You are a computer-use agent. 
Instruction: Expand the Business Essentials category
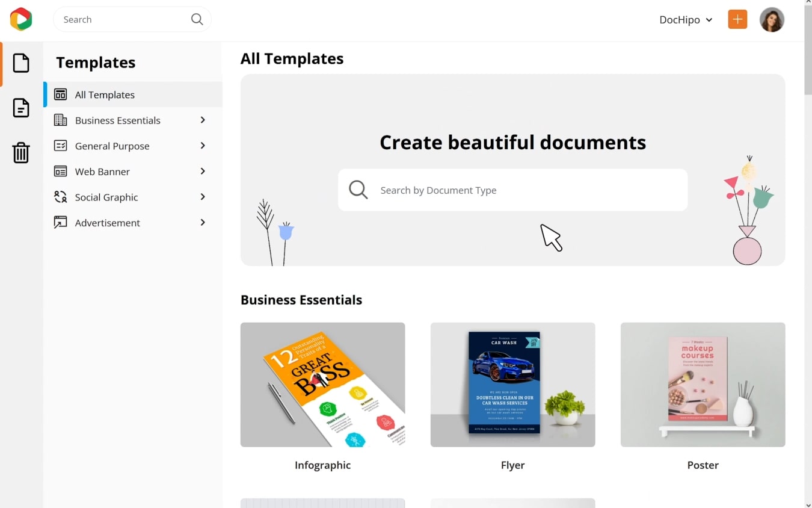click(203, 120)
